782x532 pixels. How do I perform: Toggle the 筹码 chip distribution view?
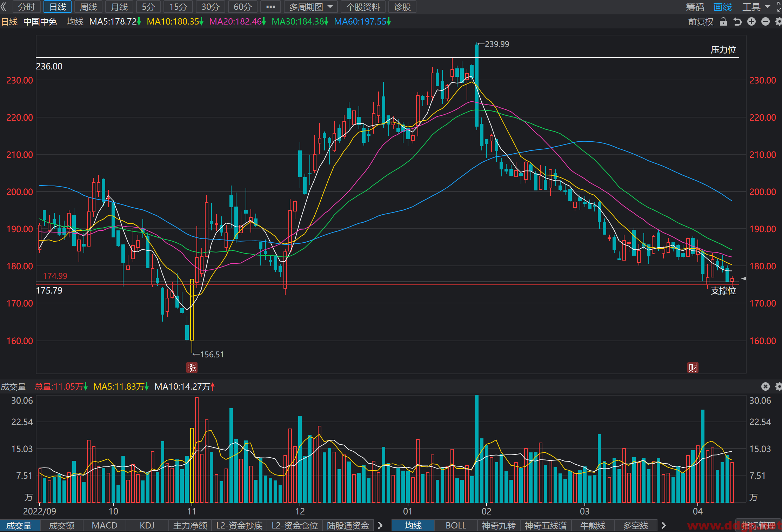pos(695,7)
